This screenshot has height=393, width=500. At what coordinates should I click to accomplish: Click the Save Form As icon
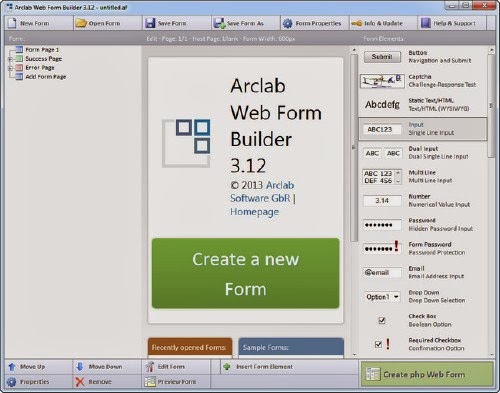tap(219, 23)
